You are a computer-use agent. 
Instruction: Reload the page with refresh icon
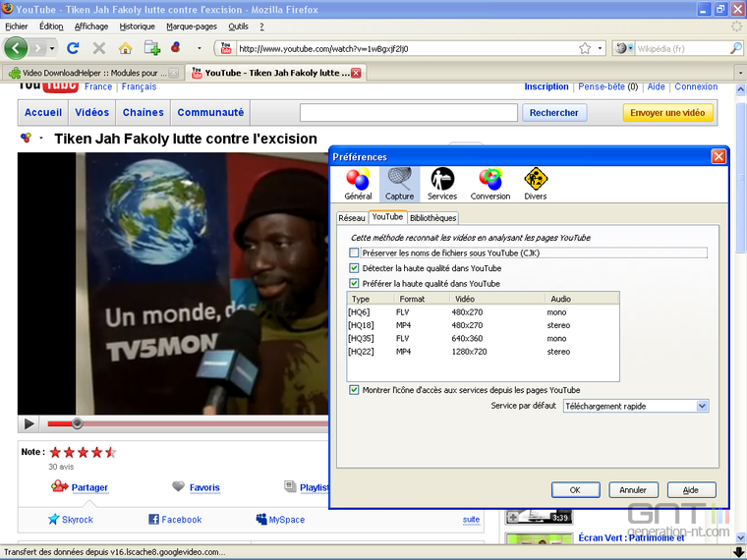point(73,48)
